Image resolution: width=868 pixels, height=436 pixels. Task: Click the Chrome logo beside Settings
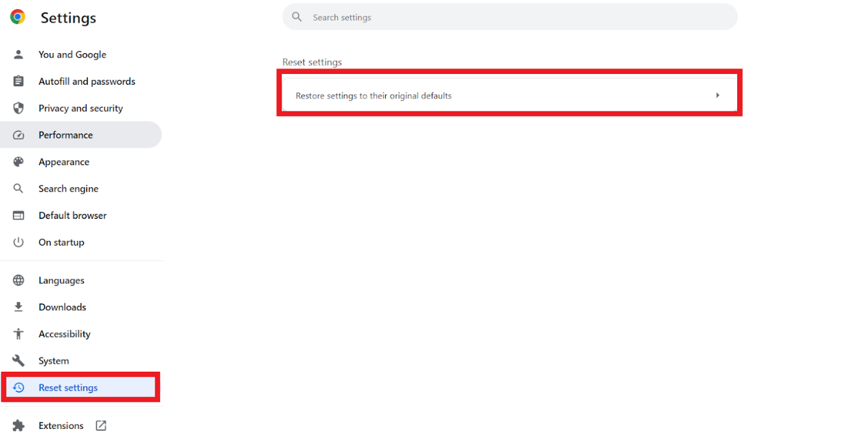[x=18, y=17]
